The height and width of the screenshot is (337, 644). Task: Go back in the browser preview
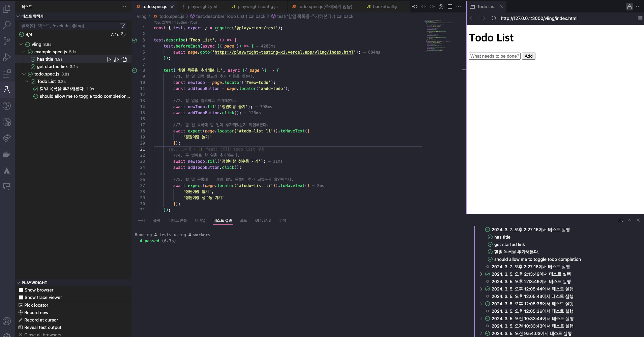pos(472,18)
